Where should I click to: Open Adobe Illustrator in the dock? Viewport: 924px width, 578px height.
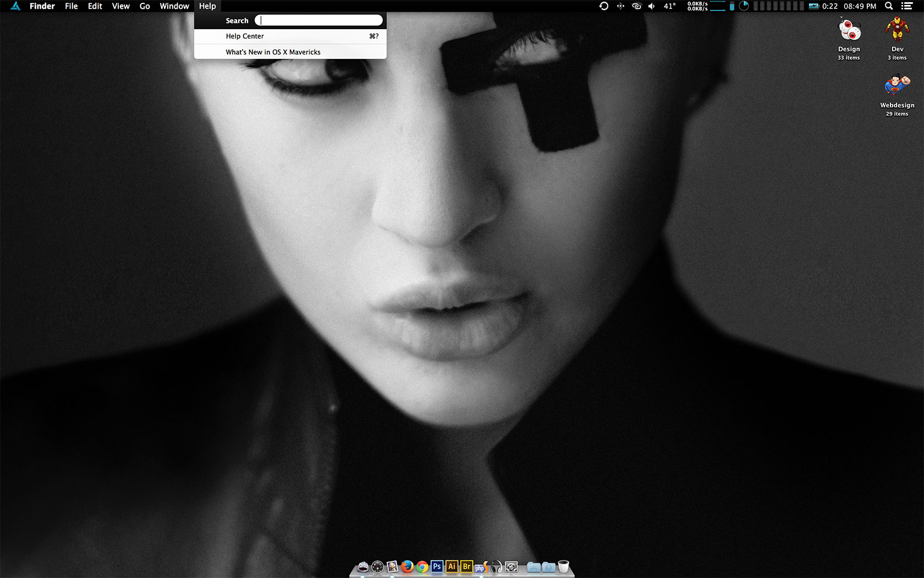tap(452, 566)
